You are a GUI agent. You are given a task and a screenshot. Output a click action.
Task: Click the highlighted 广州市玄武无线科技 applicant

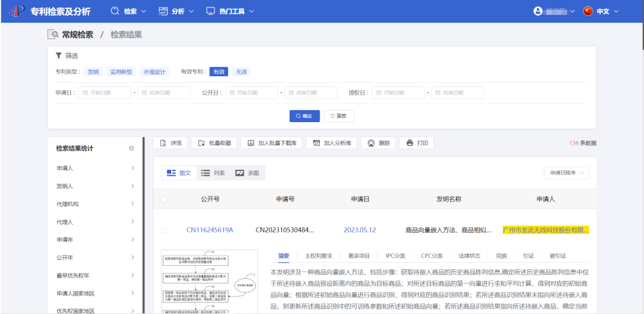coord(546,230)
